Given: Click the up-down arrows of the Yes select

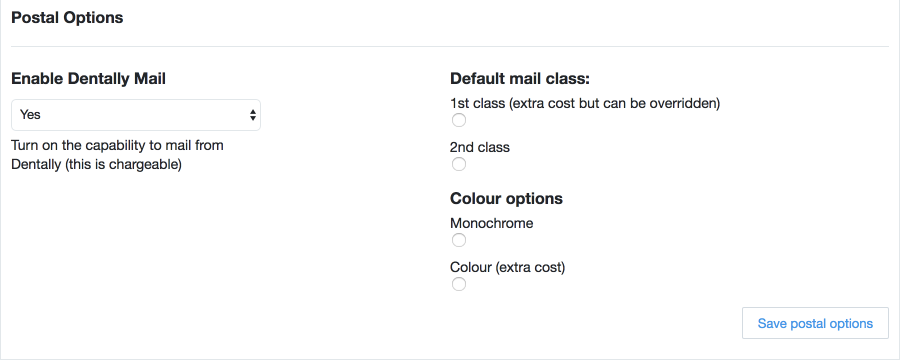Looking at the screenshot, I should click(x=253, y=115).
